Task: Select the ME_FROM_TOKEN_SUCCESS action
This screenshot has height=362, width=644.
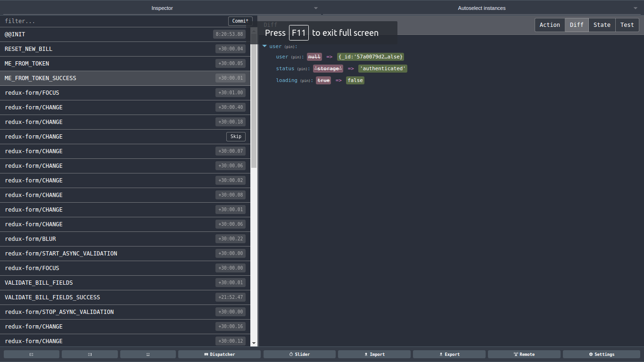Action: pos(125,78)
